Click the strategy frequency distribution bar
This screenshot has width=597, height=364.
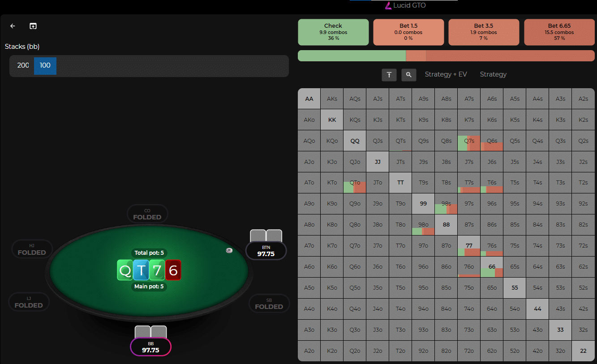click(x=446, y=56)
